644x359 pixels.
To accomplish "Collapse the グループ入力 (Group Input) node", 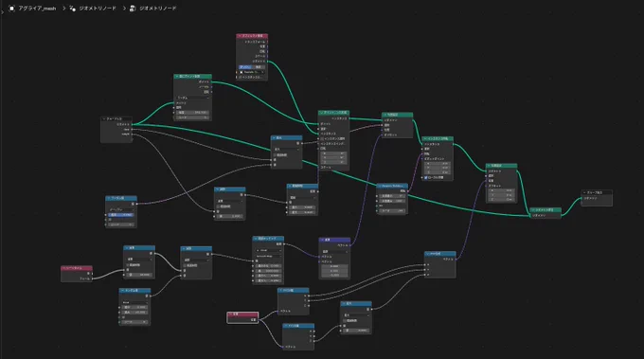I will point(104,118).
